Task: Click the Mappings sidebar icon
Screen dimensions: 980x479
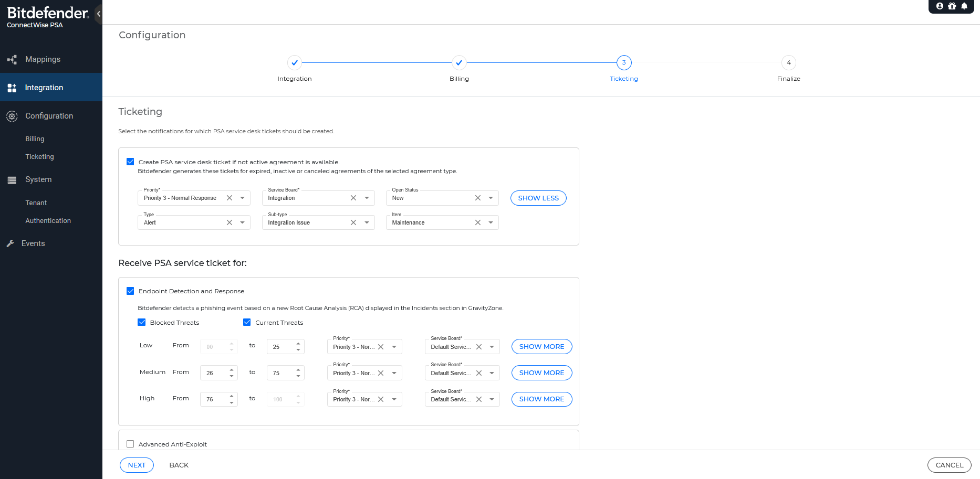Action: (12, 59)
